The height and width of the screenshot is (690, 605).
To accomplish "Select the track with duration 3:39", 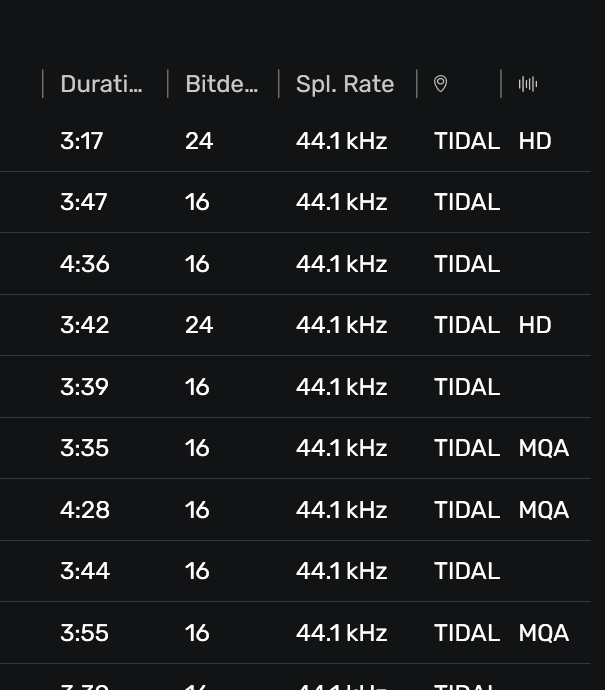I will coord(84,387).
